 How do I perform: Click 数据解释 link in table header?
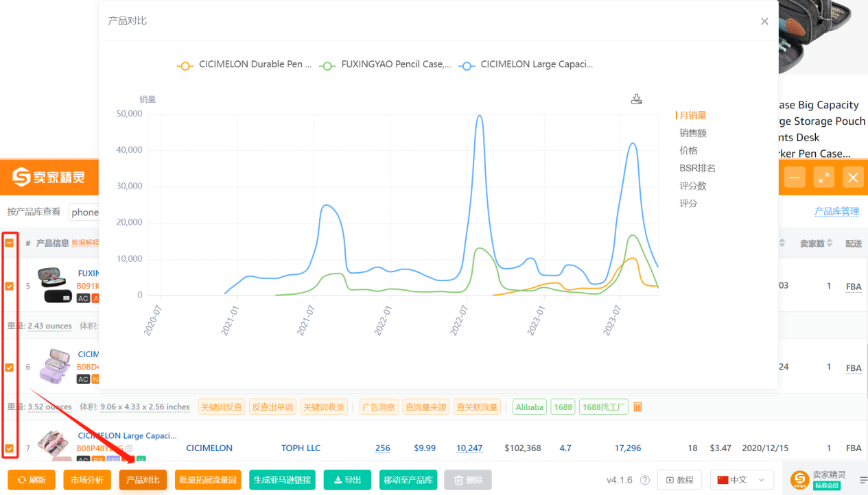[x=85, y=243]
